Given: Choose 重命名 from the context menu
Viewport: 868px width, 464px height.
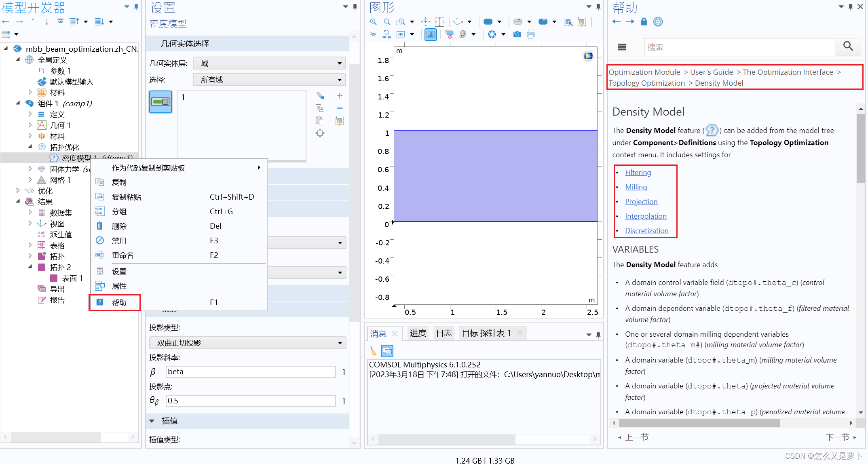Looking at the screenshot, I should pyautogui.click(x=178, y=255).
